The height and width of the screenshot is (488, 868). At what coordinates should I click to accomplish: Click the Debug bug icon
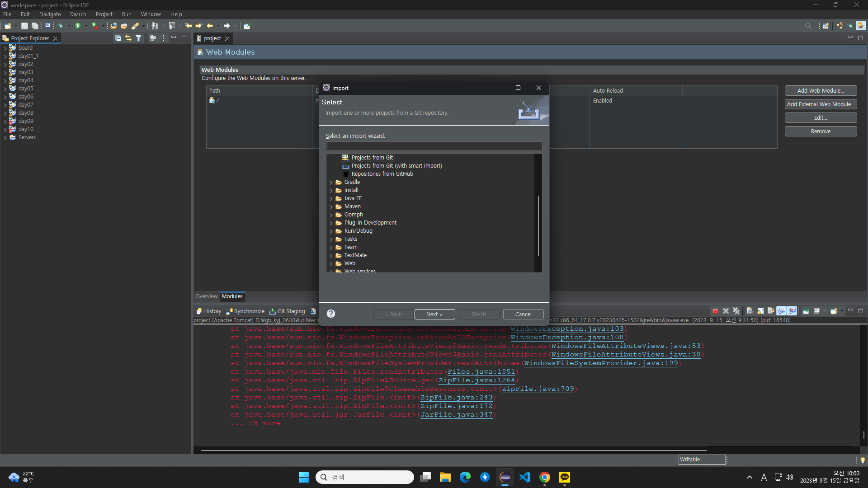point(61,26)
